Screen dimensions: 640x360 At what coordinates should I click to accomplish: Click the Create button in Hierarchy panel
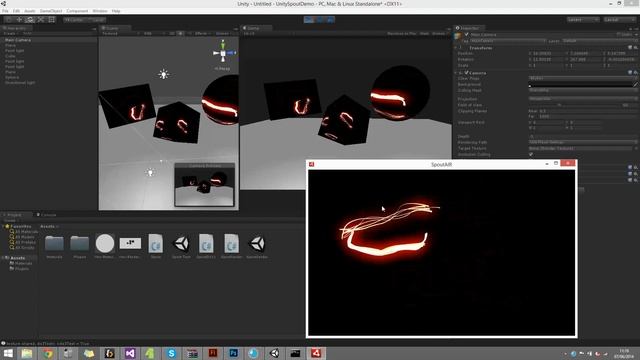point(10,33)
